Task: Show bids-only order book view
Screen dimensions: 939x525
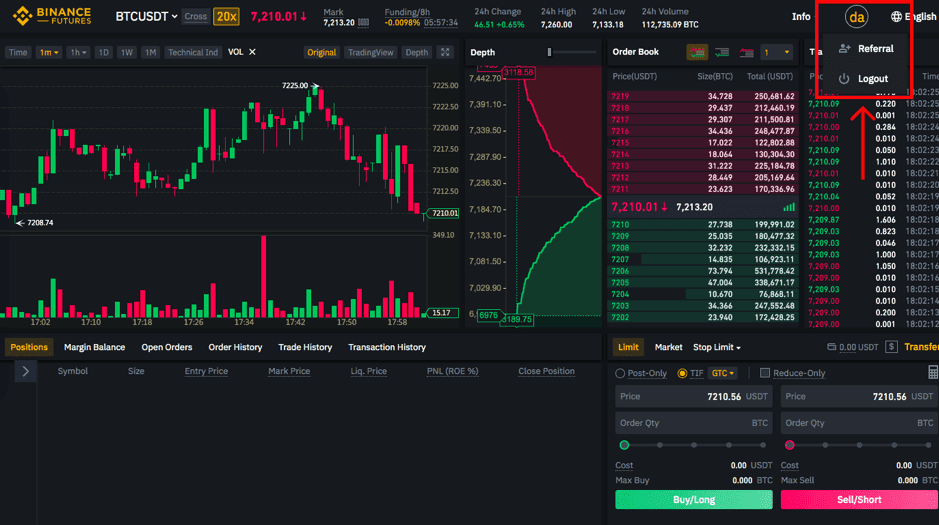Action: (722, 52)
